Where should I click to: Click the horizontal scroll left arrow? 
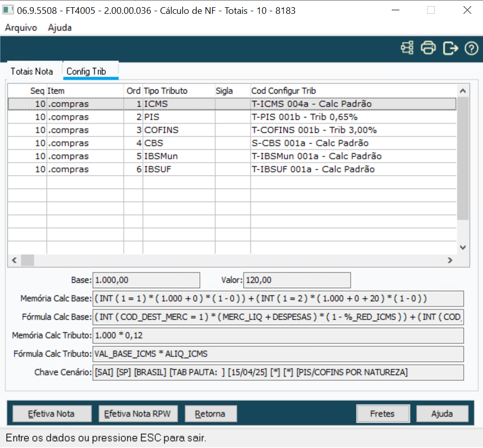pos(14,260)
